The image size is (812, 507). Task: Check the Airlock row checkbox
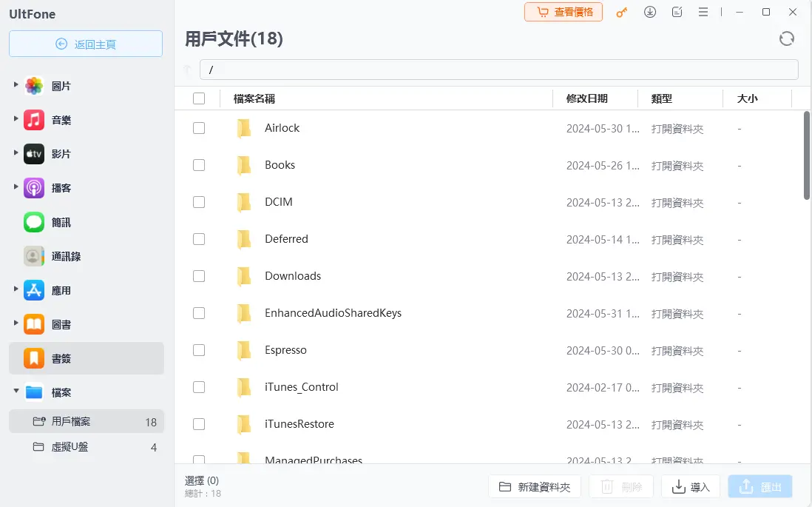click(199, 128)
